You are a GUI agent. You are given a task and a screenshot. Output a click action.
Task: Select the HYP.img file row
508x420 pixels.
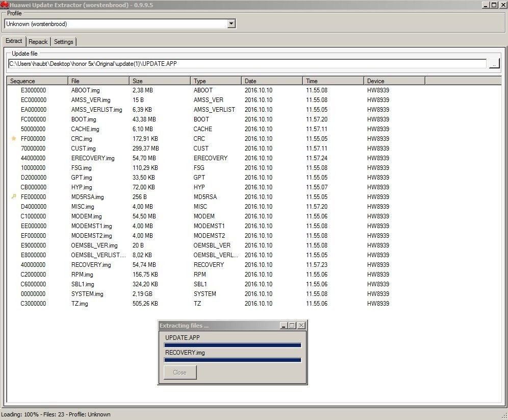tap(216, 187)
